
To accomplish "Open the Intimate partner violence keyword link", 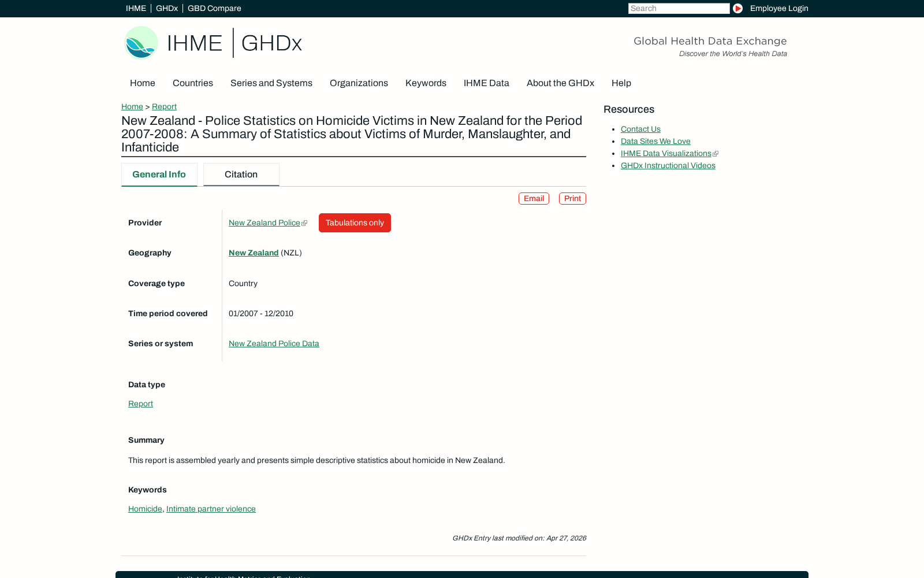I will (211, 509).
